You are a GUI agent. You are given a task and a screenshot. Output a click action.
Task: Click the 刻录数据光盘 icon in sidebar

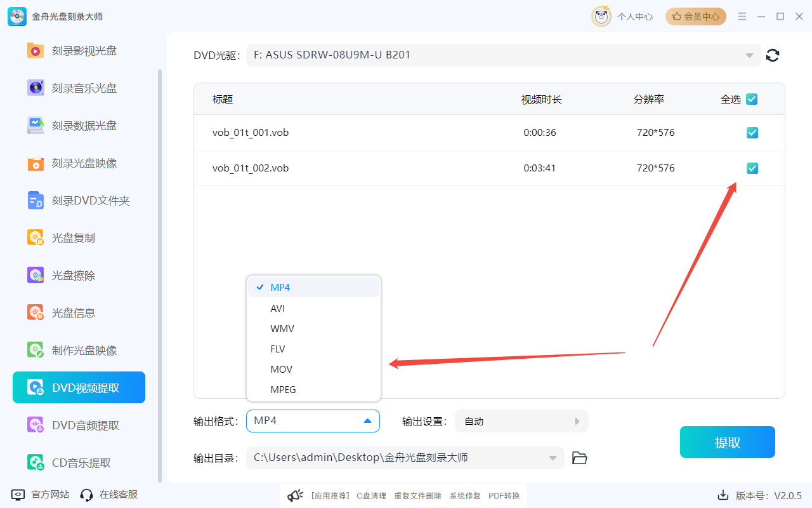point(36,126)
